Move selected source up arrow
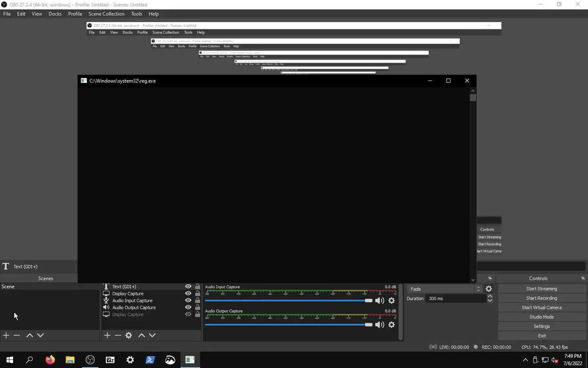Screen dimensions: 588x368 click(141, 335)
